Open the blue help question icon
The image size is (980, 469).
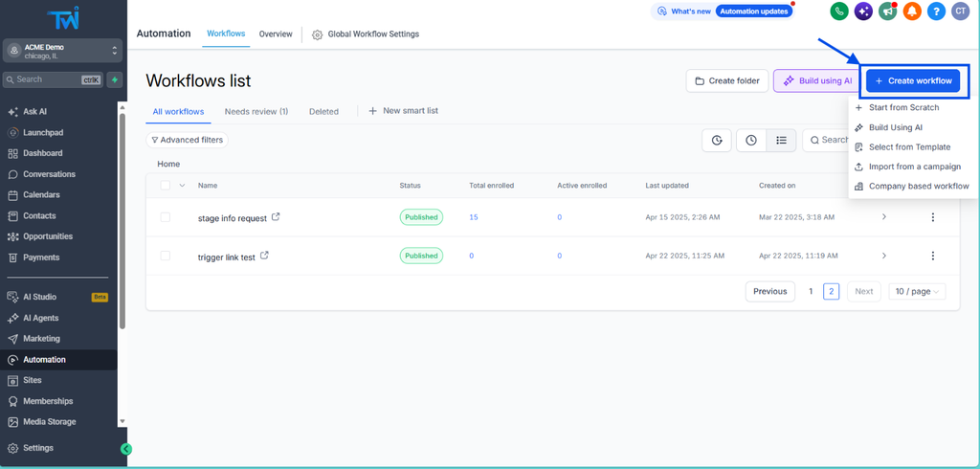936,11
